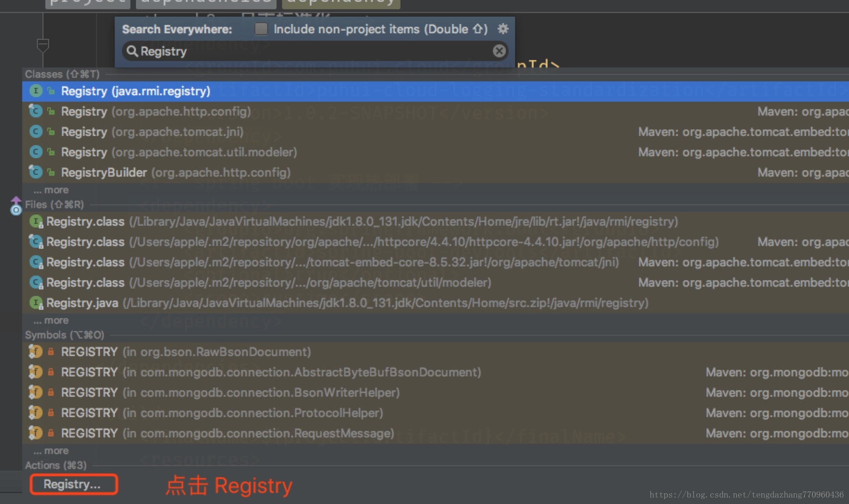Select REGISTRY in ProtocolHelper

[x=435, y=413]
